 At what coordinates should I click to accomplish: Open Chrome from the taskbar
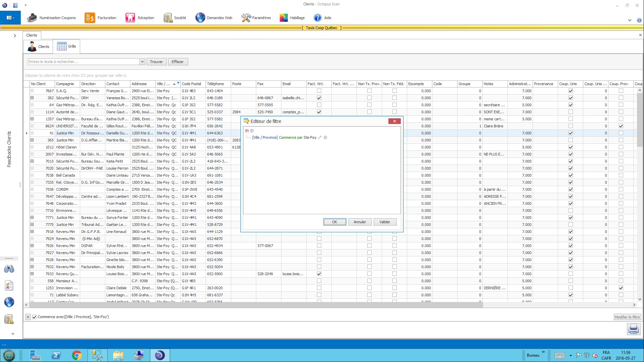coord(77,355)
